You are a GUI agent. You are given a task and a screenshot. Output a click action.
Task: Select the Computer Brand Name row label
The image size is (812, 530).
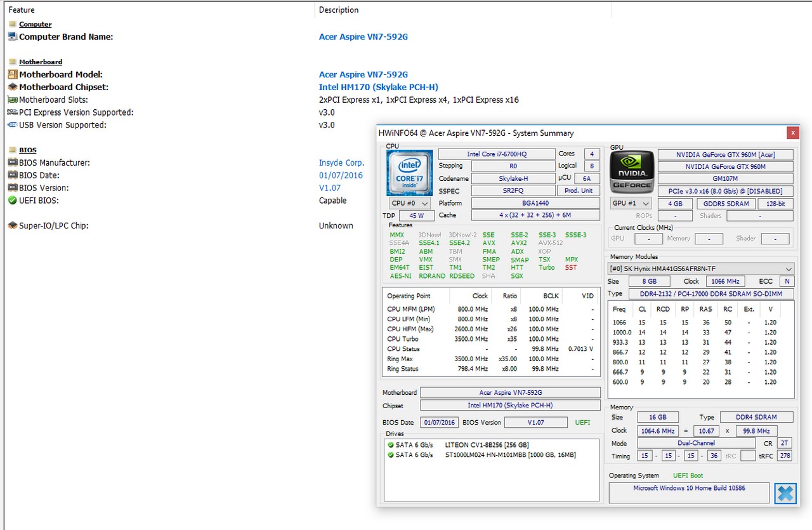point(66,37)
